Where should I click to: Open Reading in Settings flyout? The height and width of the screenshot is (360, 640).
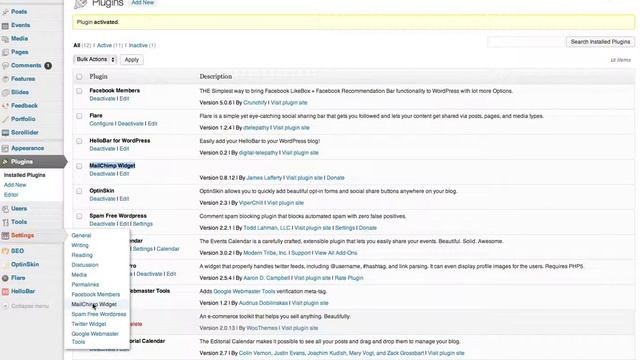click(x=82, y=255)
